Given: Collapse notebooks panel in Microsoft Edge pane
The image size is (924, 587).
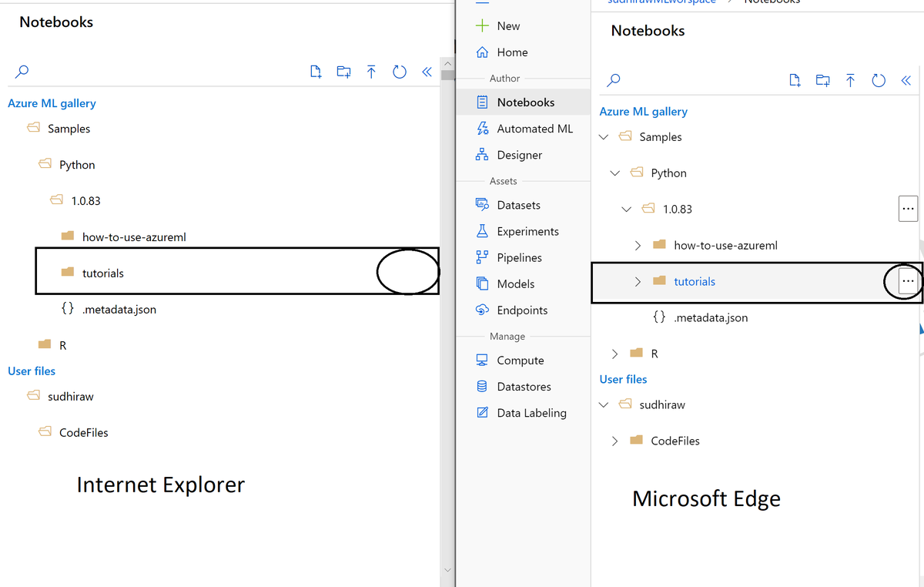Looking at the screenshot, I should 906,80.
